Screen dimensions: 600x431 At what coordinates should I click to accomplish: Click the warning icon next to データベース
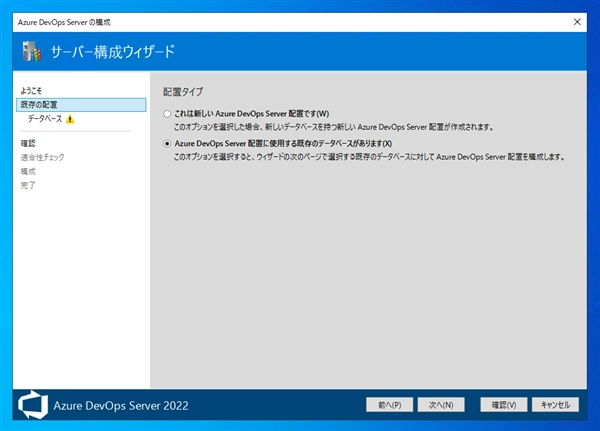pos(70,119)
